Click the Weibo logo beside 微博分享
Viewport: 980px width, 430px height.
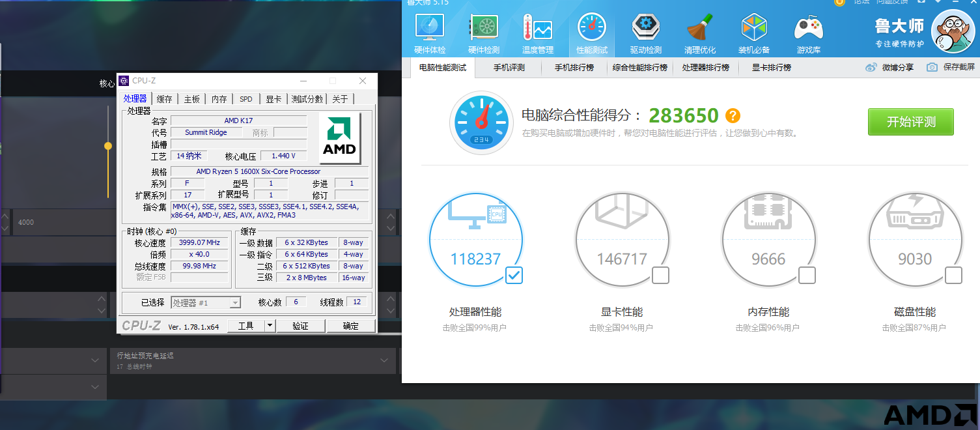point(871,67)
